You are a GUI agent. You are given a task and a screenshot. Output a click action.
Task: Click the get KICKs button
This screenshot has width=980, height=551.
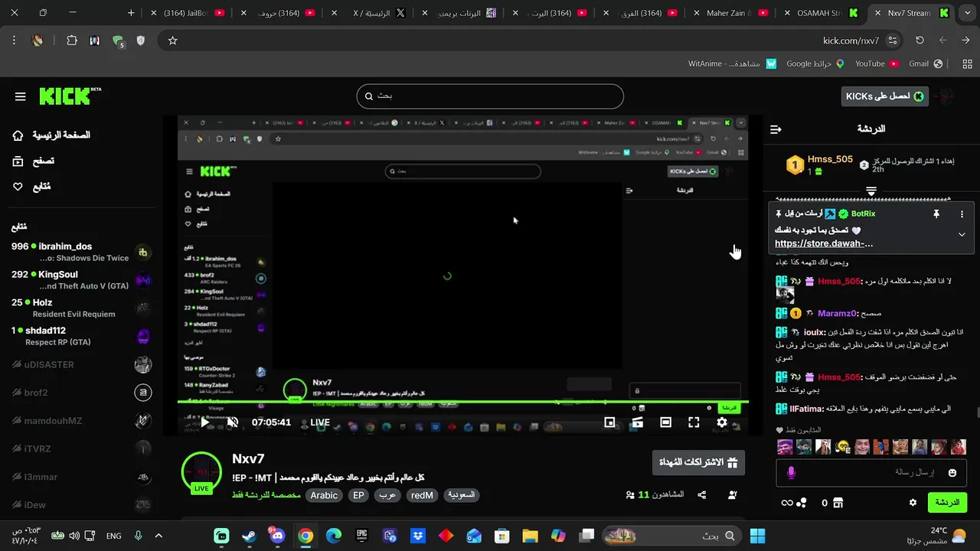pyautogui.click(x=884, y=96)
